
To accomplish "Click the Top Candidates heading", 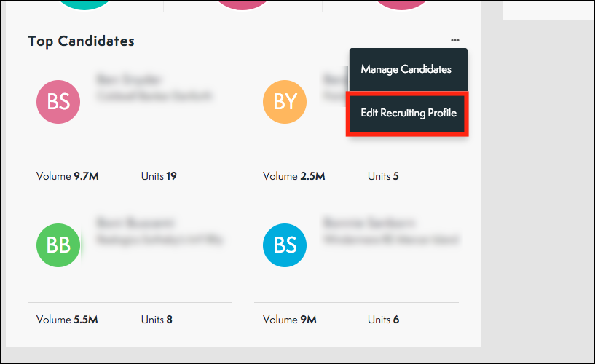I will click(x=81, y=41).
